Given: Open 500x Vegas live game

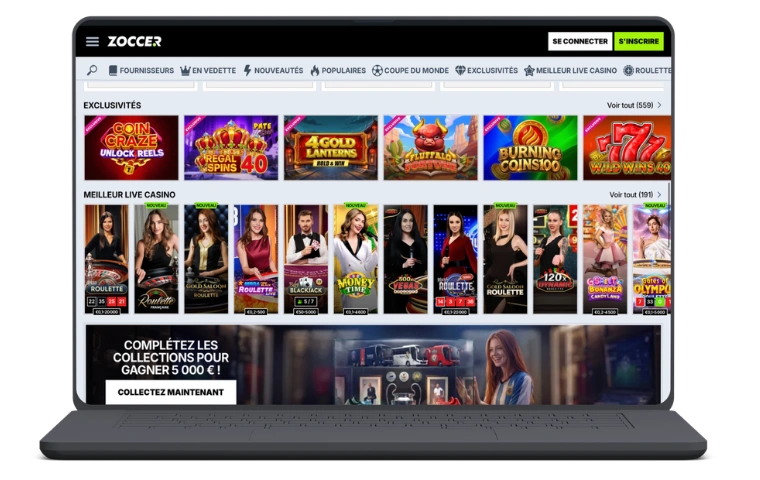Looking at the screenshot, I should tap(406, 259).
